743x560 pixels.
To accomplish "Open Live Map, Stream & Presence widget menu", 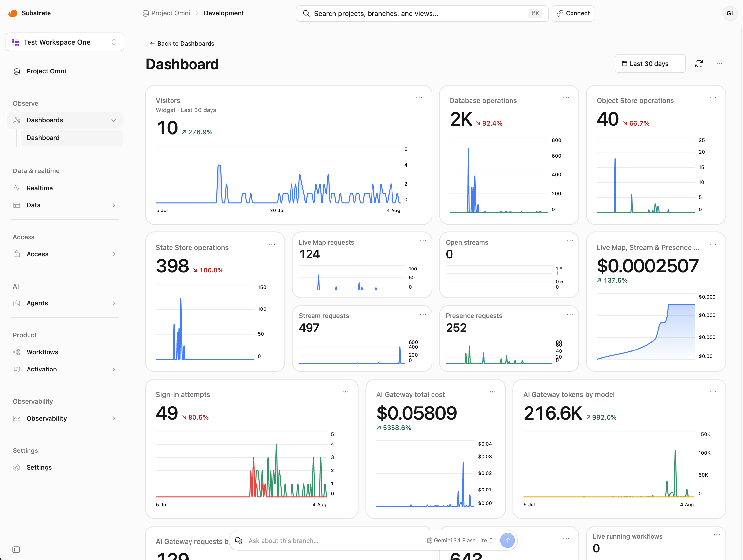I will point(713,245).
